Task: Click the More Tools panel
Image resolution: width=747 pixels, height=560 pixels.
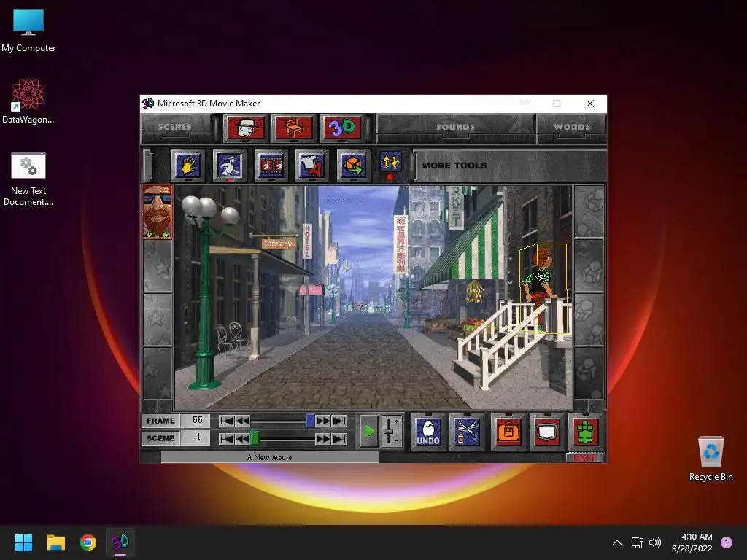Action: click(x=510, y=166)
